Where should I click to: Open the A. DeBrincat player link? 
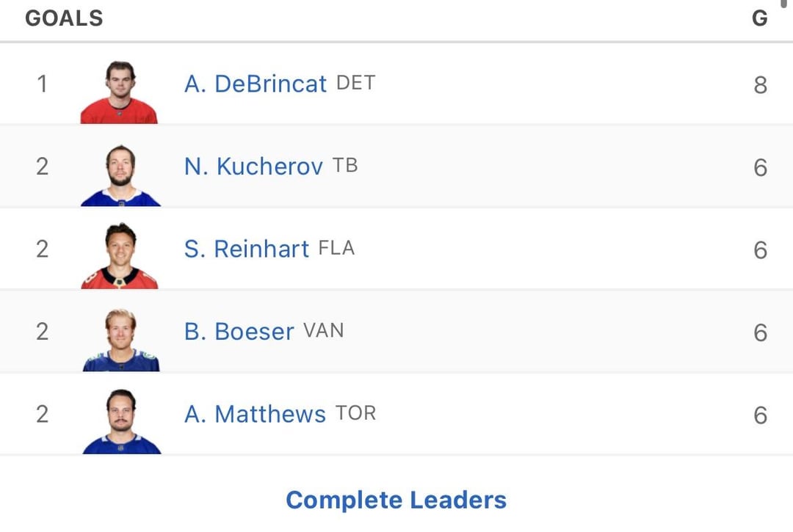(x=255, y=84)
